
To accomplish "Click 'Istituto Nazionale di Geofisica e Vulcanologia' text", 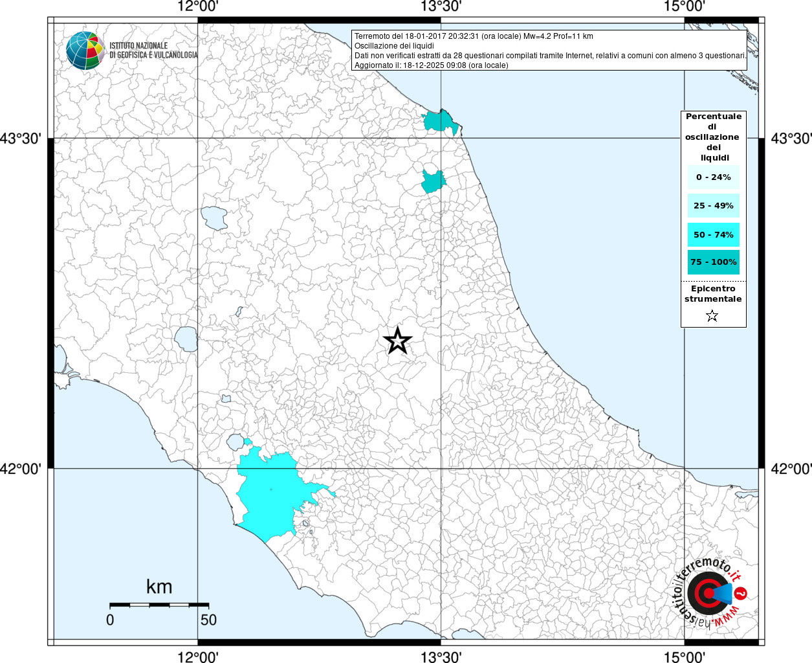I will coord(153,51).
